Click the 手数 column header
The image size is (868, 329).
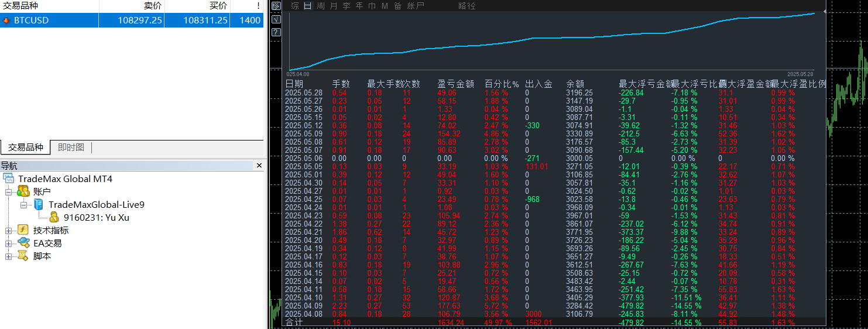(x=341, y=84)
